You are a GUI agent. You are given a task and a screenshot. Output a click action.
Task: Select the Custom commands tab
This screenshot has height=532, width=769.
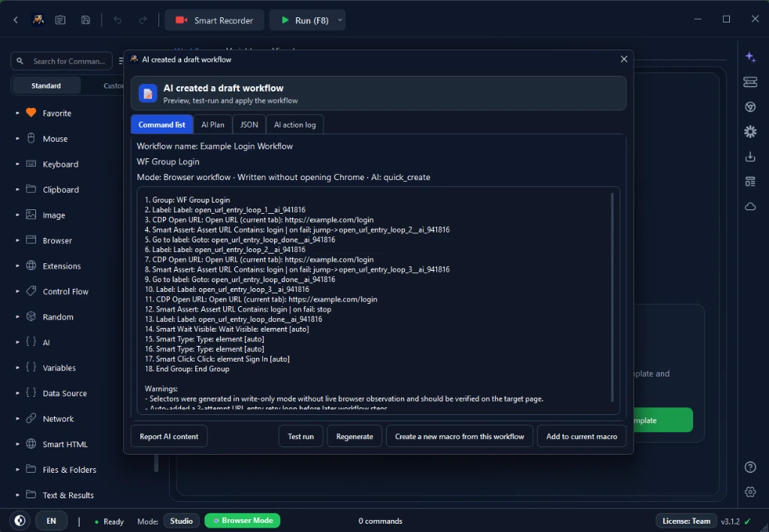[113, 86]
